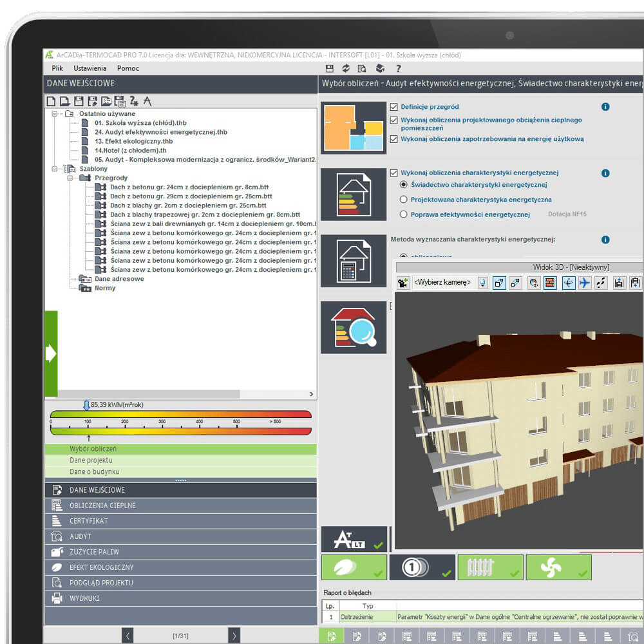Click the tree horizontal scrollbar thumb

(149, 394)
